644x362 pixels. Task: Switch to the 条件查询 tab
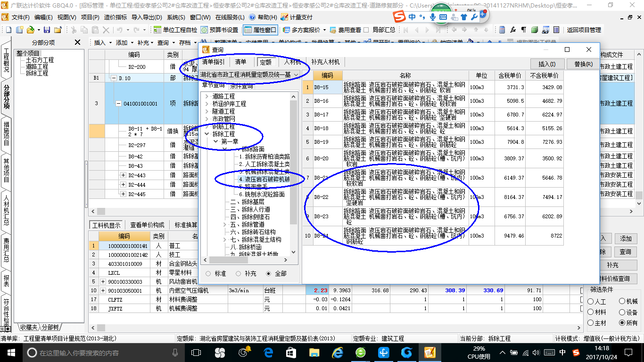click(x=242, y=86)
